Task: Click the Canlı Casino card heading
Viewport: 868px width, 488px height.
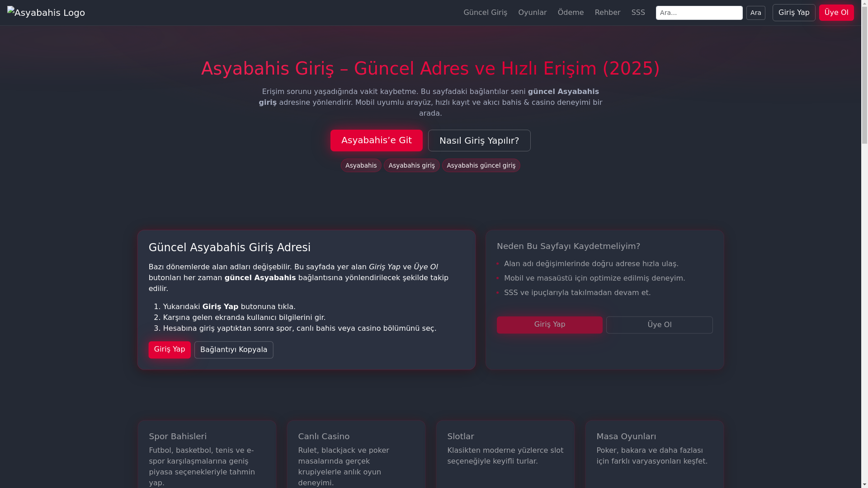Action: (x=324, y=436)
